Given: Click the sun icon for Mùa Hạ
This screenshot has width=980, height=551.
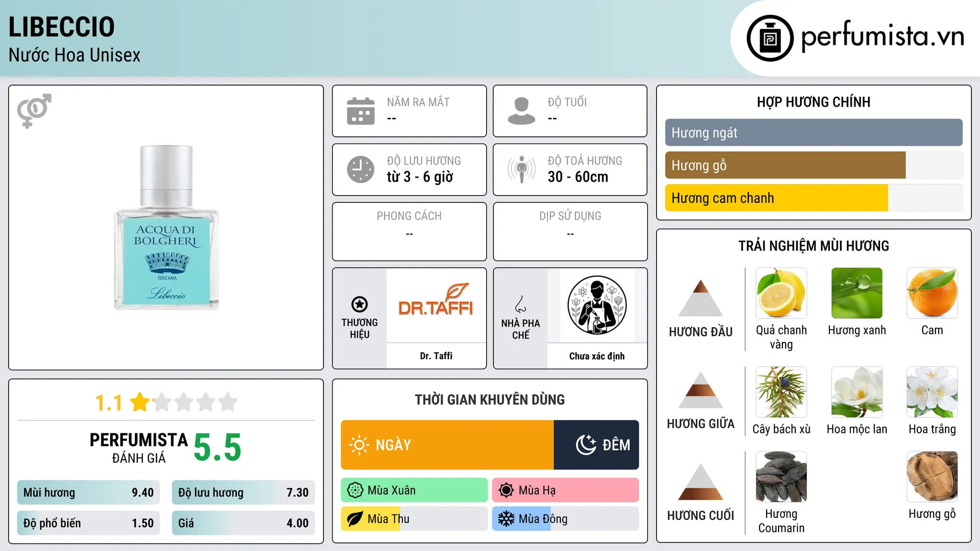Looking at the screenshot, I should (x=506, y=490).
